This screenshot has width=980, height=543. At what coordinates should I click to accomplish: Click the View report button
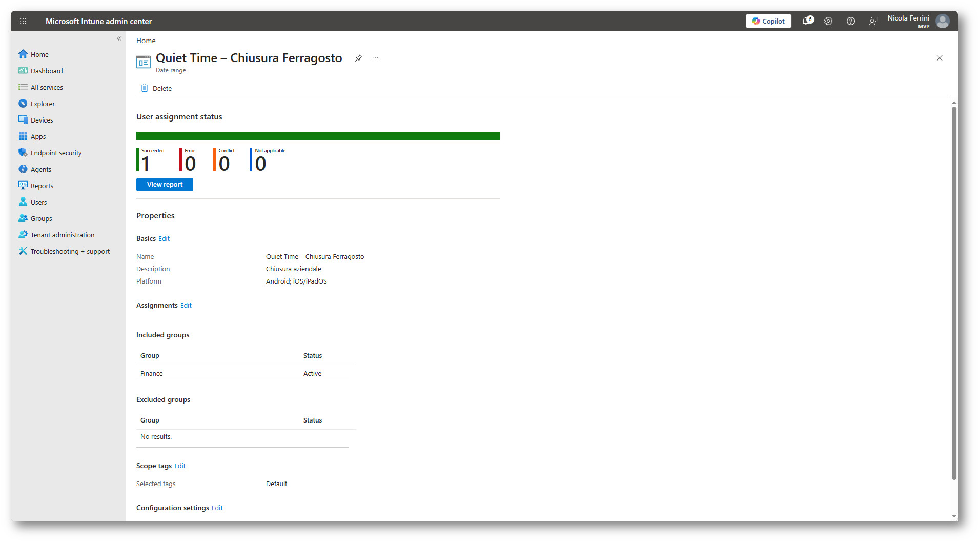(x=165, y=185)
